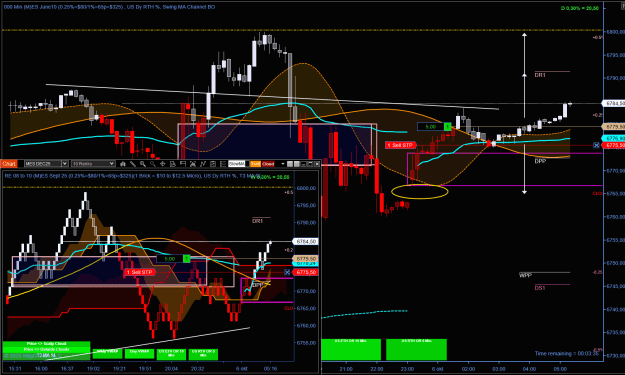This screenshot has height=375, width=625.
Task: Select the orange Chart tab
Action: (9, 164)
